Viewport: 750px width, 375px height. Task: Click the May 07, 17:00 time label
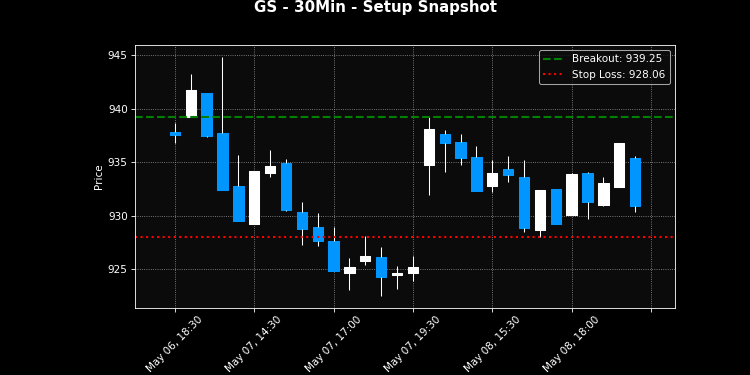332,344
